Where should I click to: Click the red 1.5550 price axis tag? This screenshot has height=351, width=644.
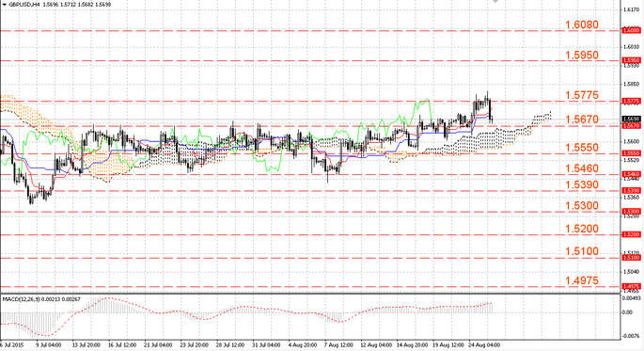[x=631, y=153]
